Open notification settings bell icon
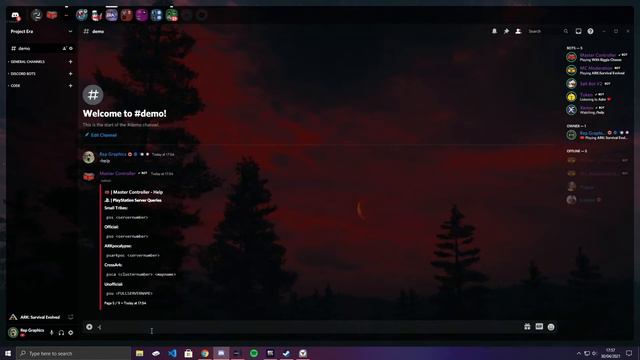 [494, 31]
